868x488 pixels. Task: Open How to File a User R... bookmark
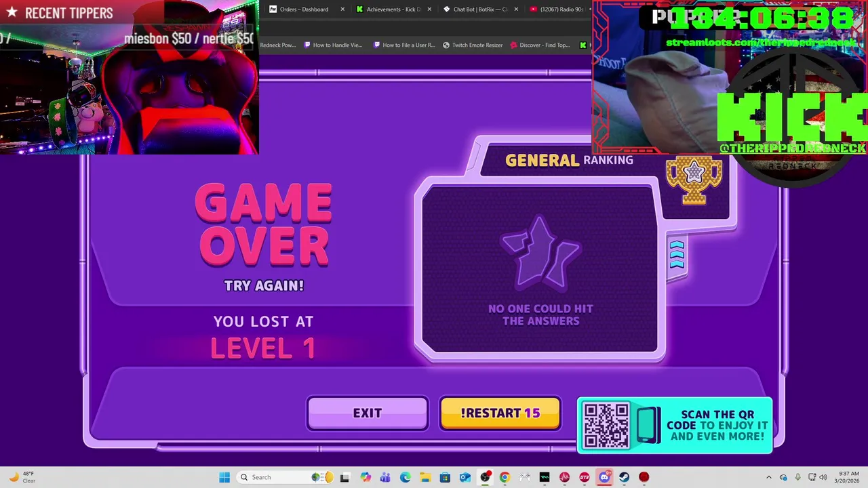pyautogui.click(x=404, y=45)
